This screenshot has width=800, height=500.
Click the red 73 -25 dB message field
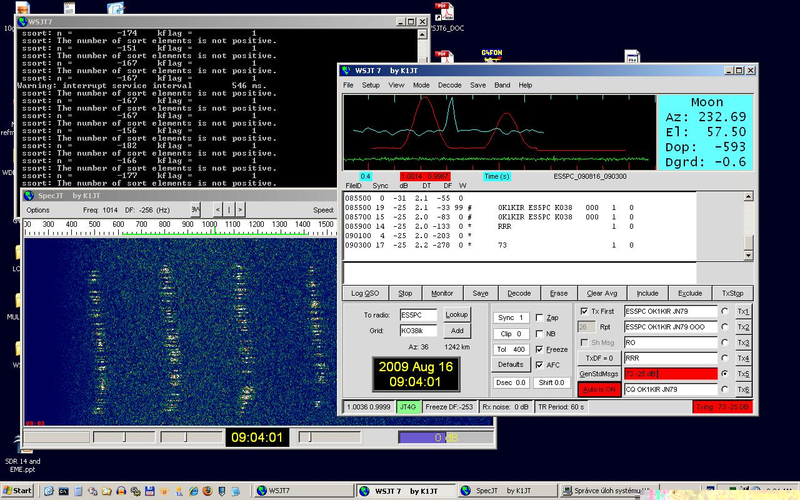point(671,374)
